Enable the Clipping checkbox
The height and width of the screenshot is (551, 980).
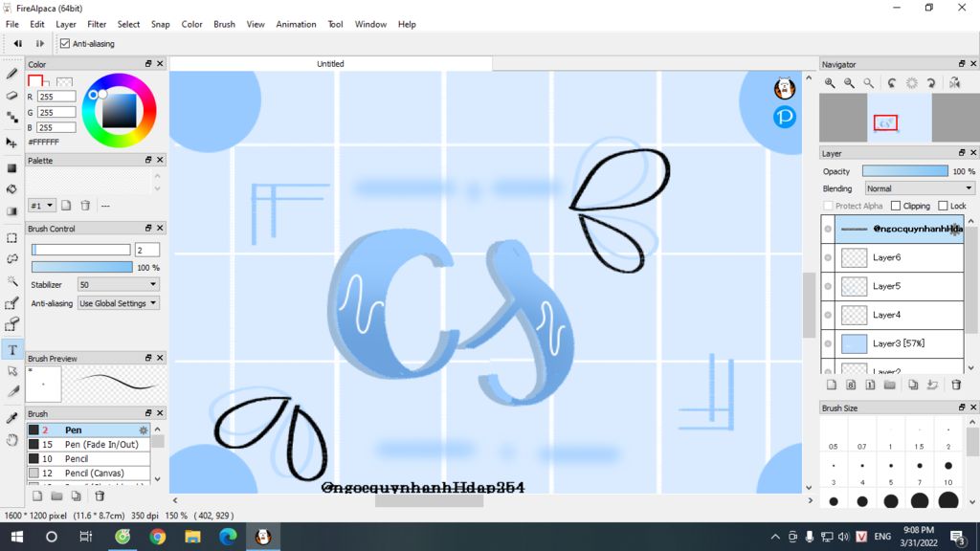point(896,206)
